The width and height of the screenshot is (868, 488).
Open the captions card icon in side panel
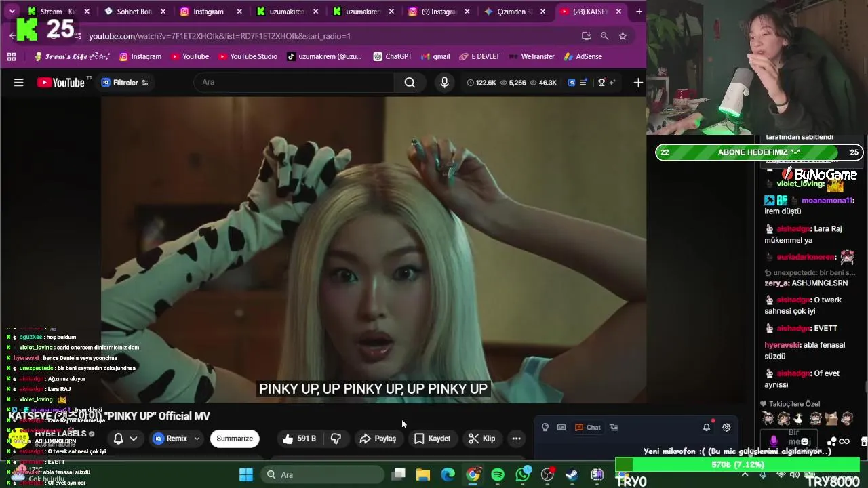[561, 427]
